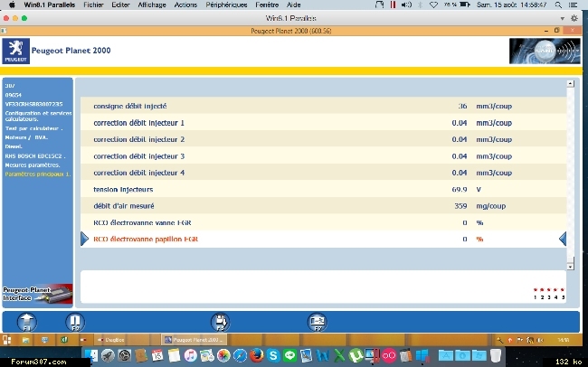The image size is (588, 367).
Task: Click the right blue arrow beside papillon EGR row
Action: (563, 239)
